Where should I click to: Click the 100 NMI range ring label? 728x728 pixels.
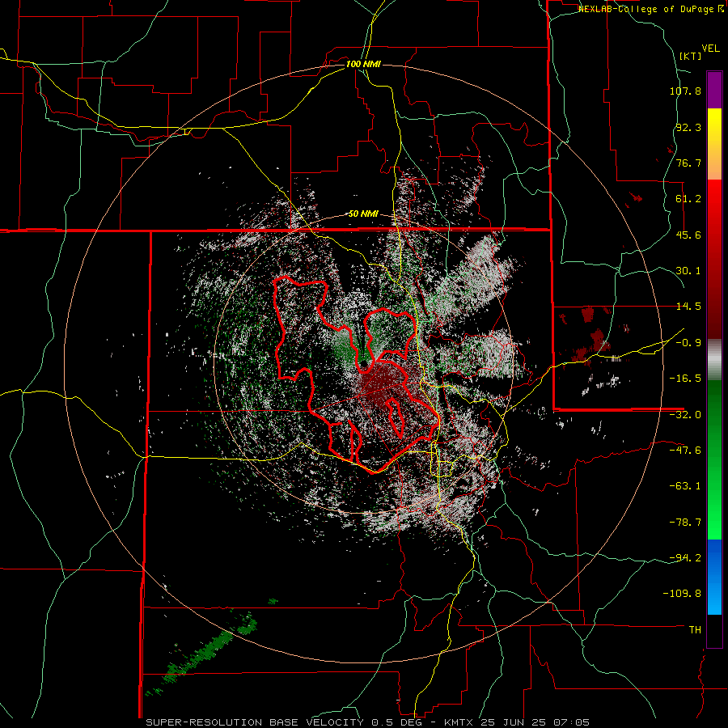(363, 64)
